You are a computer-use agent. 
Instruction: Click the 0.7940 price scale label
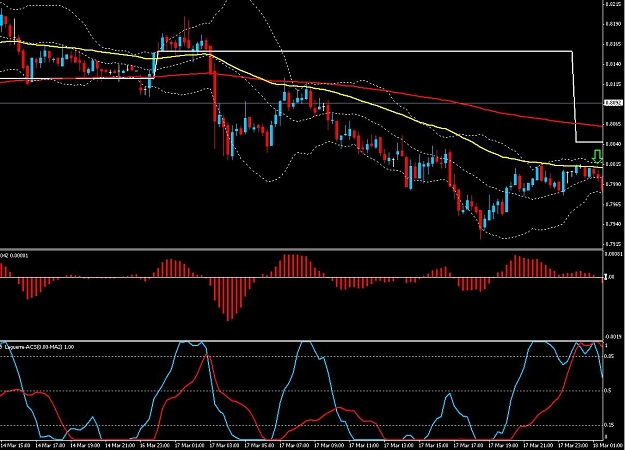614,224
